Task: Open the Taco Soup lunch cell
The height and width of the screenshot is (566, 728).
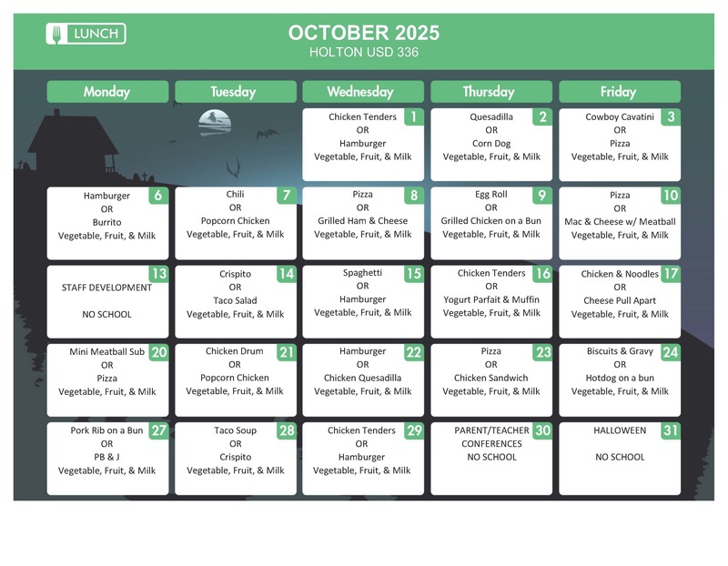Action: tap(235, 430)
